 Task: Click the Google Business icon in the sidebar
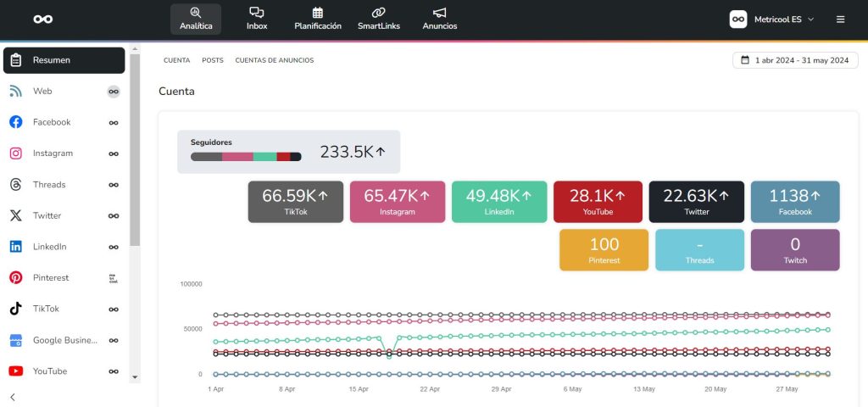point(16,340)
